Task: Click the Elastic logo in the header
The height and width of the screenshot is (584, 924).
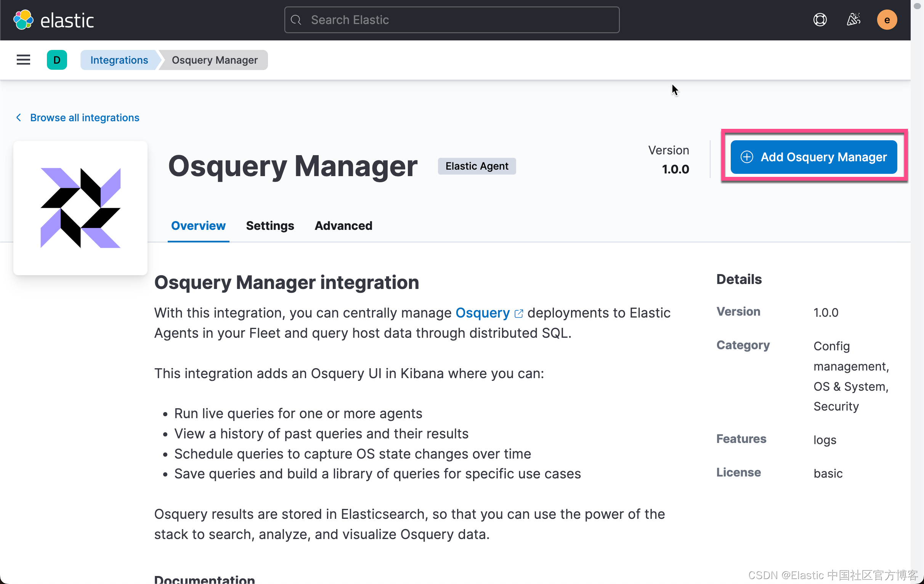Action: pos(54,19)
